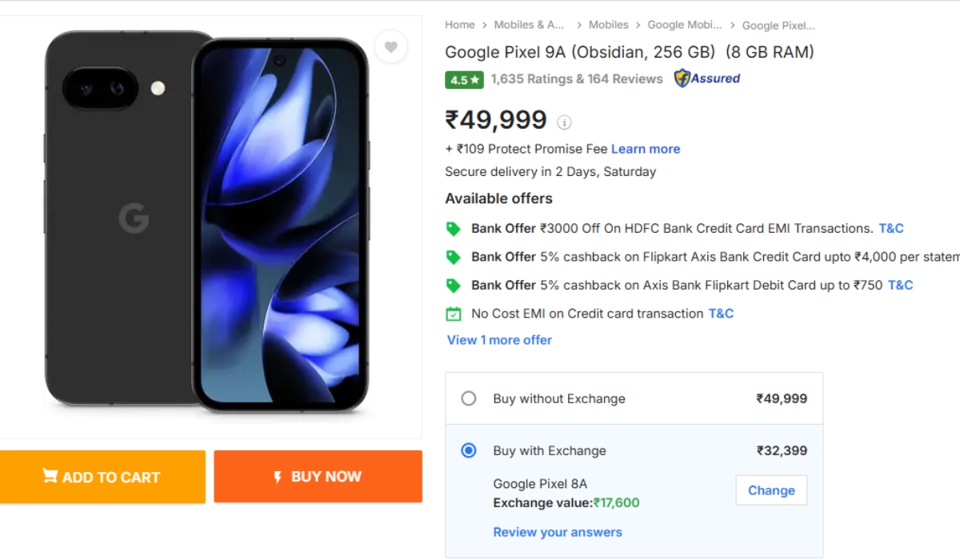Select Buy without Exchange option
This screenshot has width=960, height=560.
tap(469, 398)
